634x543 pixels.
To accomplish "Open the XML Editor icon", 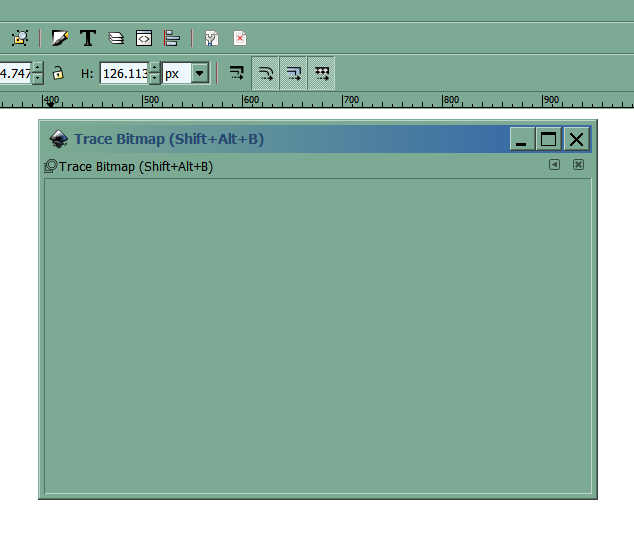I will tap(144, 38).
